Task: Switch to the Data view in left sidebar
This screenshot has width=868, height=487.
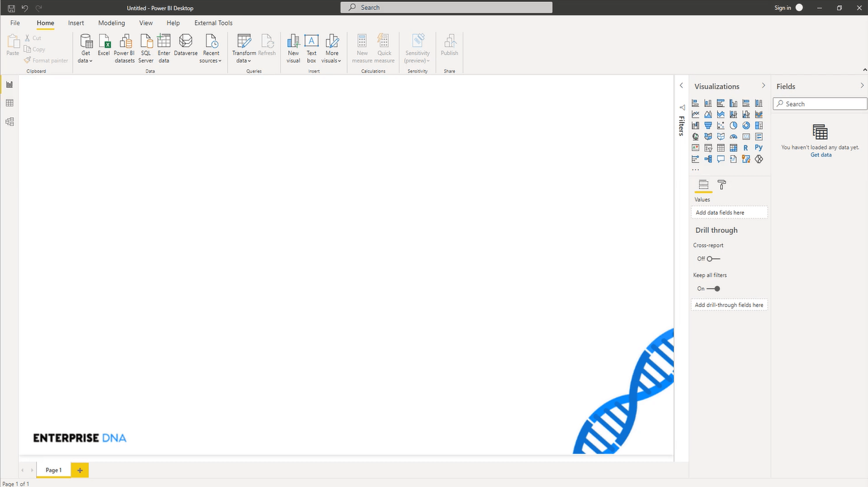Action: click(10, 103)
